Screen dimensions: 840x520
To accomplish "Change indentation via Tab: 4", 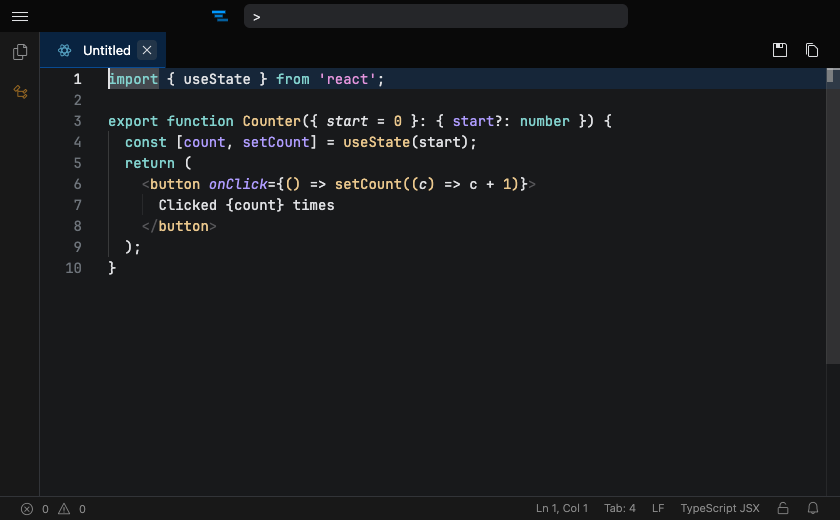I will 620,508.
